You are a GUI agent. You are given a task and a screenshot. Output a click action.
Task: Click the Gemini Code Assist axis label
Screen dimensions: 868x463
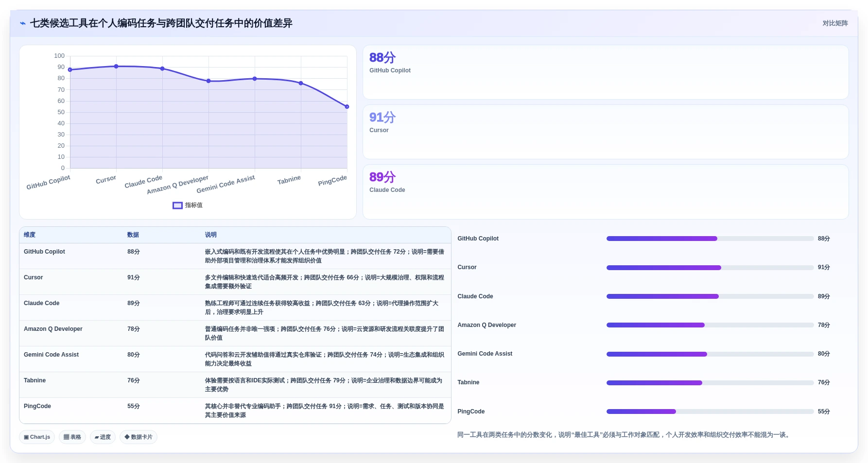tap(226, 184)
